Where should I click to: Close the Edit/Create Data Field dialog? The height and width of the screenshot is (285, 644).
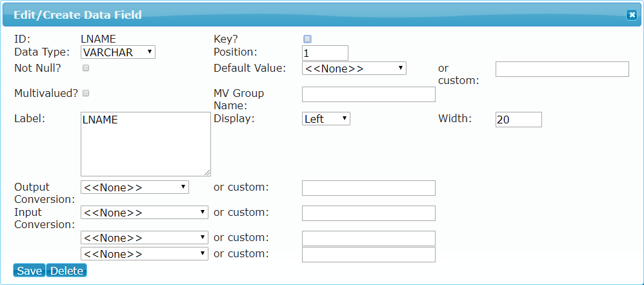tap(631, 16)
